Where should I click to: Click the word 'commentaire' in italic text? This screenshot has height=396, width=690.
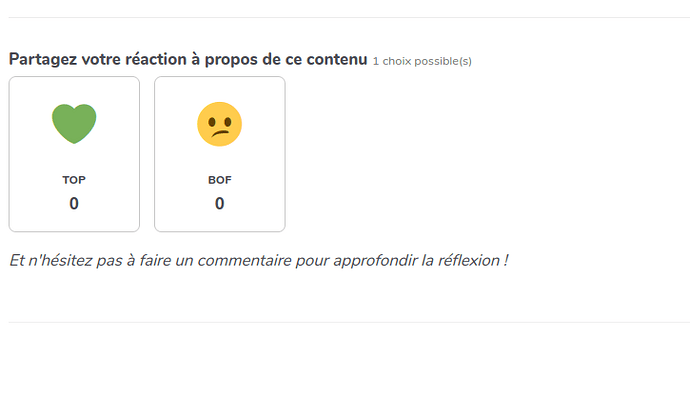(x=244, y=260)
